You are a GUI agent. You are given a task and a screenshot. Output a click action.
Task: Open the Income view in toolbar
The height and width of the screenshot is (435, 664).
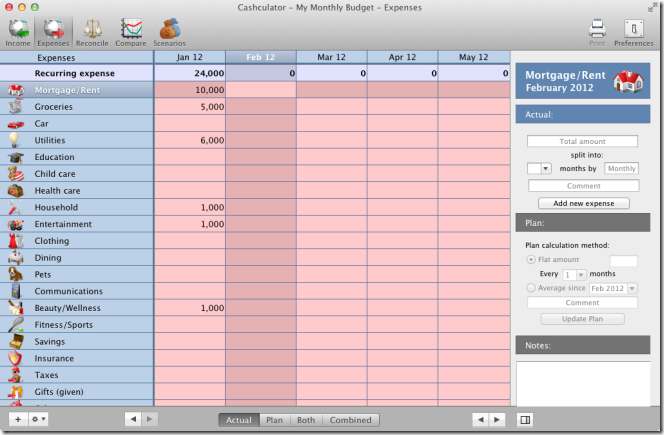tap(18, 32)
